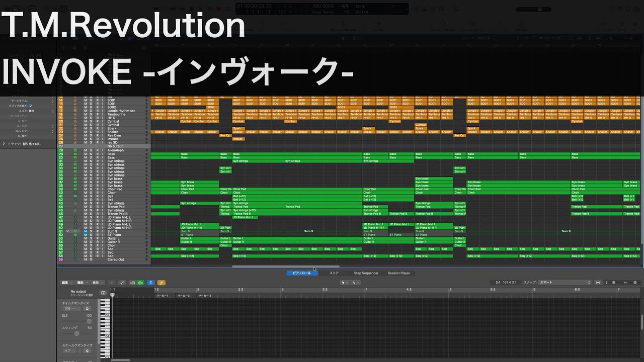Click the D4 position info display
644x362 pixels.
click(505, 283)
